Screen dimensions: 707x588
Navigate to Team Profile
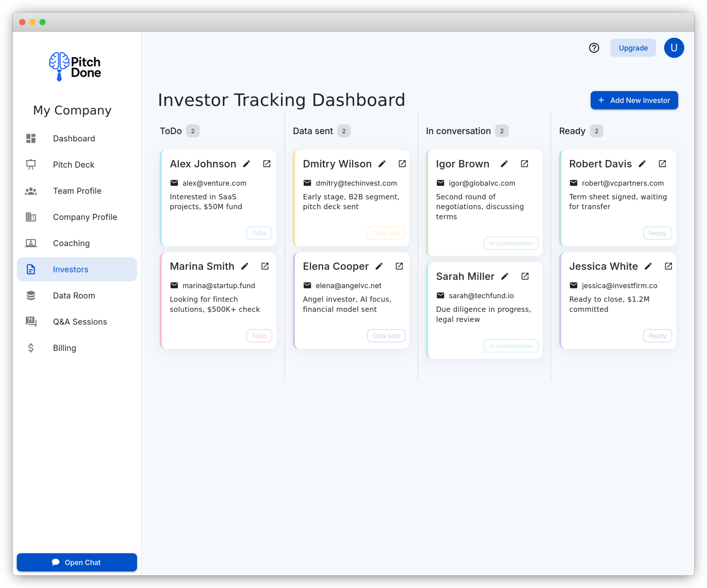click(77, 191)
